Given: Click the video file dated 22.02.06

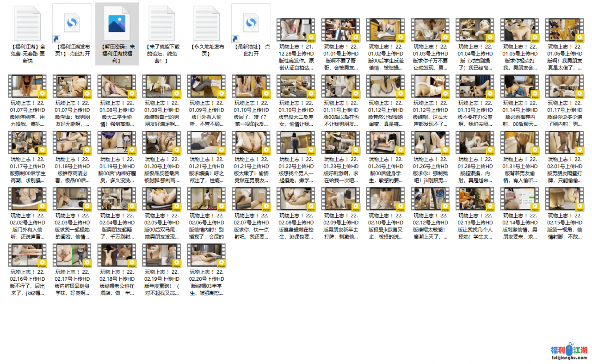Looking at the screenshot, I should pos(206,199).
